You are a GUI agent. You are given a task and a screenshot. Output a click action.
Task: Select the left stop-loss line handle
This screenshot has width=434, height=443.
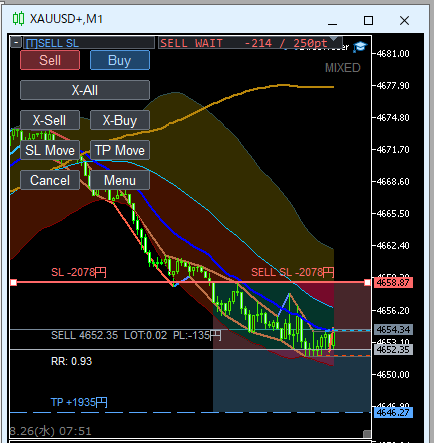(13, 283)
